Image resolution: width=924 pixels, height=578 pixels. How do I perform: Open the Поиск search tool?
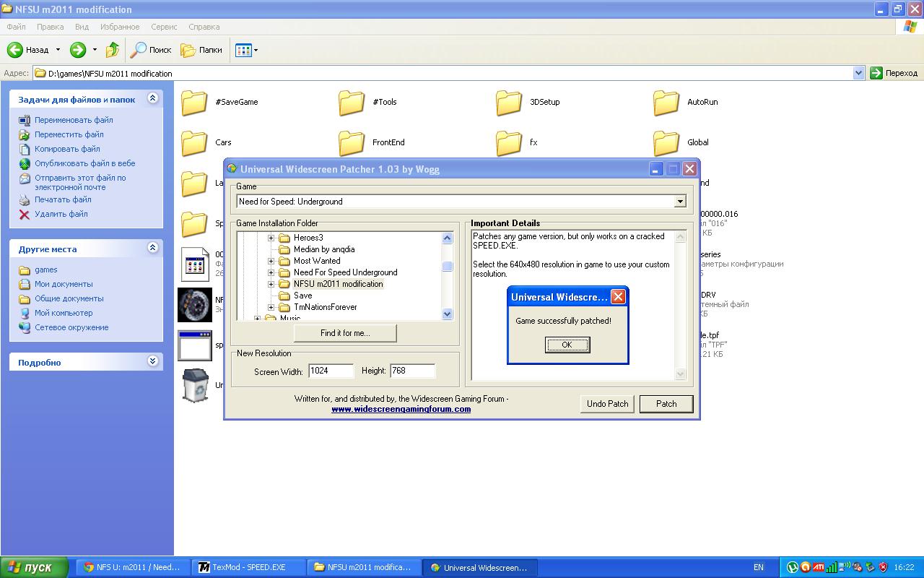tap(151, 50)
